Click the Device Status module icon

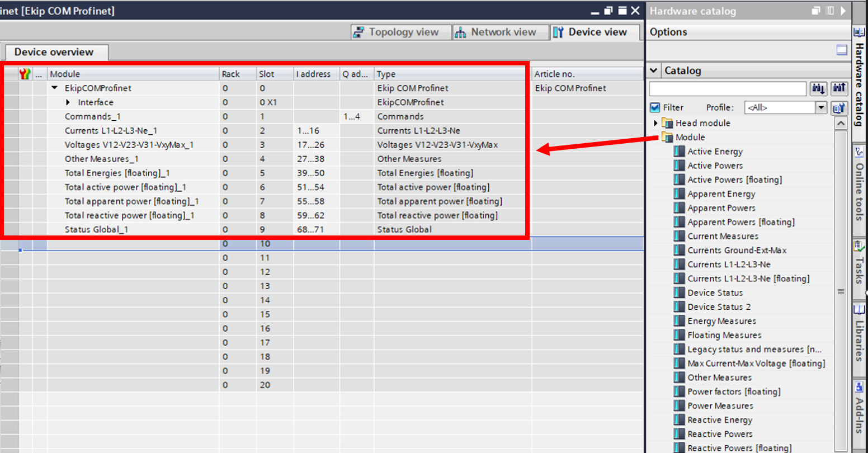[679, 292]
